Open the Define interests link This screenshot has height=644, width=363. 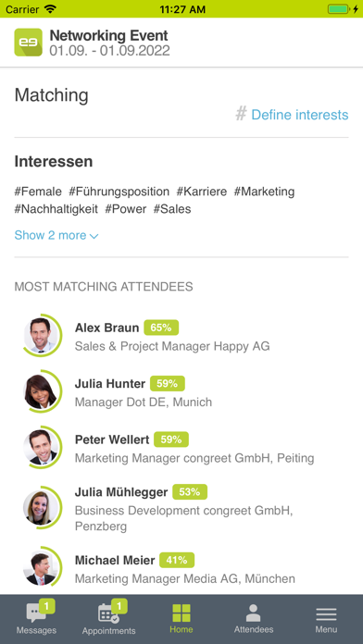tap(300, 115)
